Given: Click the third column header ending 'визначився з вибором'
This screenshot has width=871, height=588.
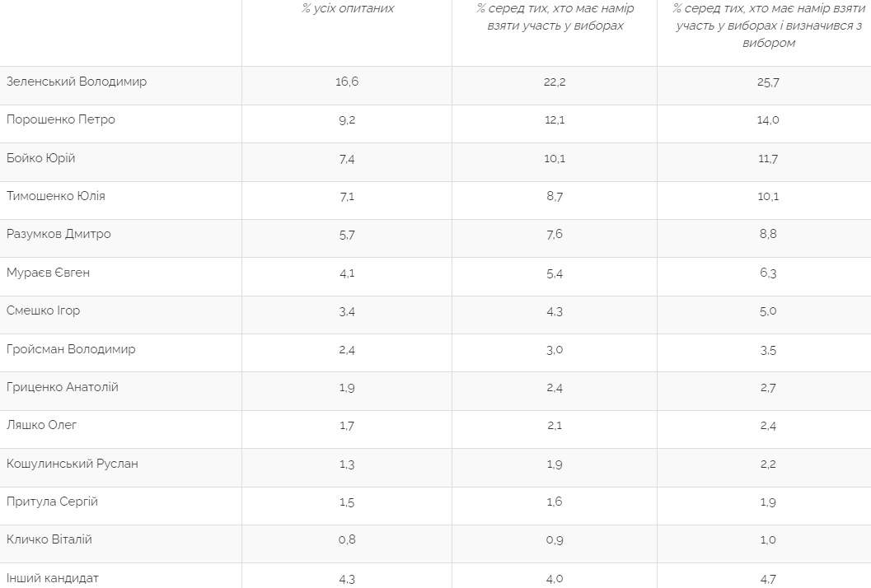Looking at the screenshot, I should click(x=767, y=26).
